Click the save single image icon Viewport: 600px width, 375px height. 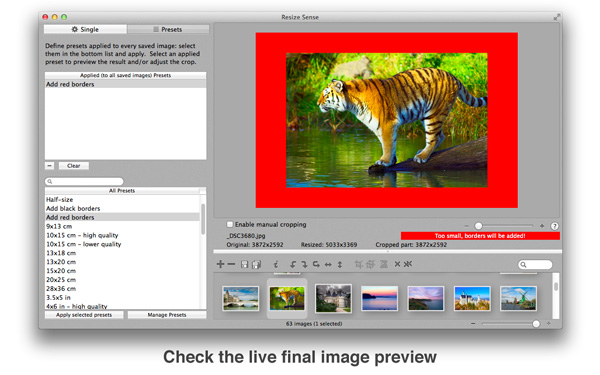click(x=245, y=264)
